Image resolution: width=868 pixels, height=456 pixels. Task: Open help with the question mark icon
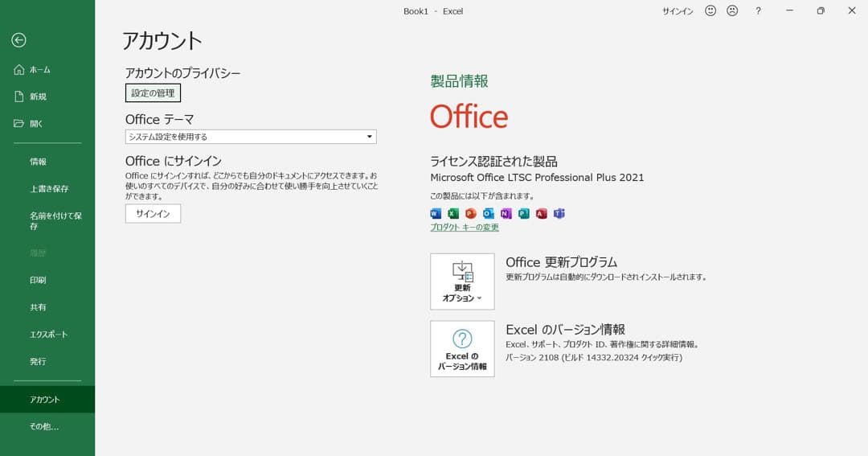[758, 11]
